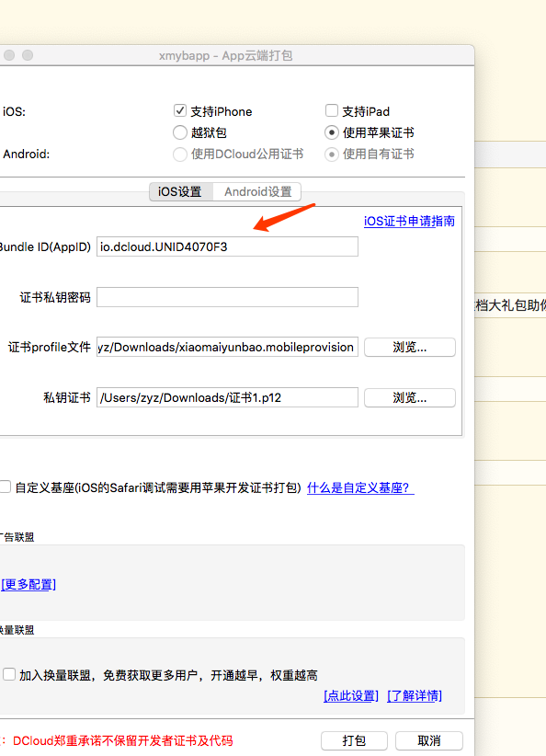Browse for the 私钥证书 p12 file
This screenshot has height=756, width=546.
(410, 397)
